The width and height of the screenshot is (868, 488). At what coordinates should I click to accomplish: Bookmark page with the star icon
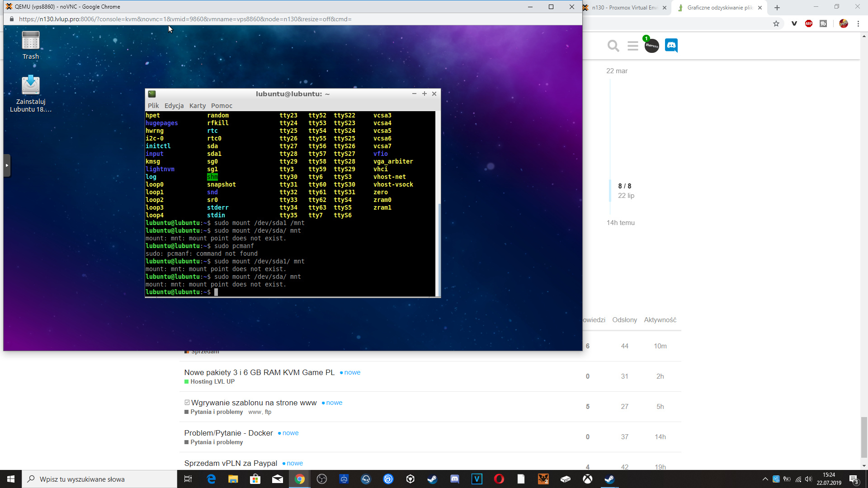(x=776, y=23)
